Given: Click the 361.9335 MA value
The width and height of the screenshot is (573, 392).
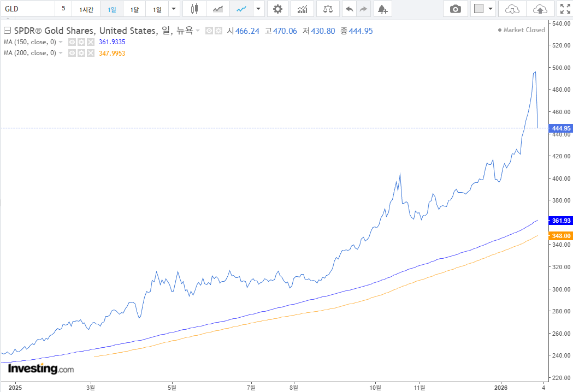Looking at the screenshot, I should (112, 42).
